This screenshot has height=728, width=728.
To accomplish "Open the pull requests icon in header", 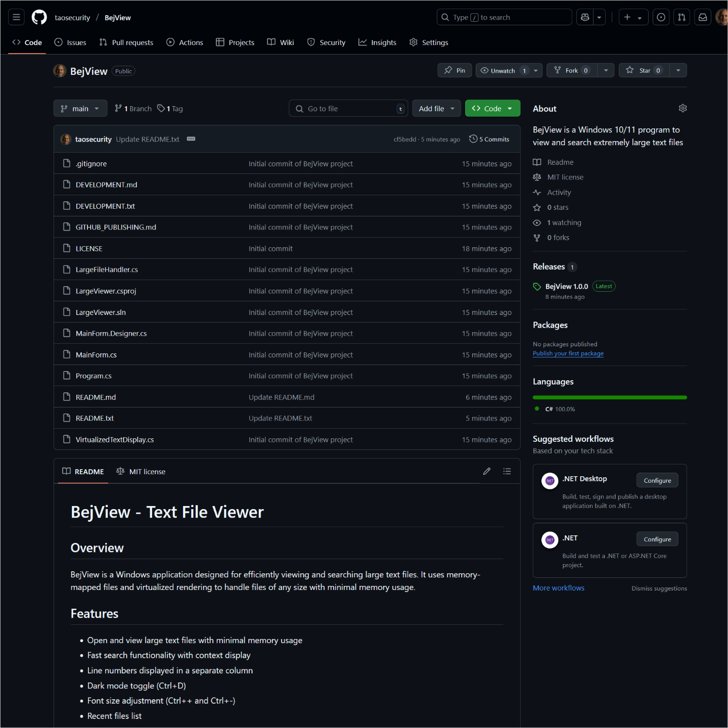I will point(681,17).
